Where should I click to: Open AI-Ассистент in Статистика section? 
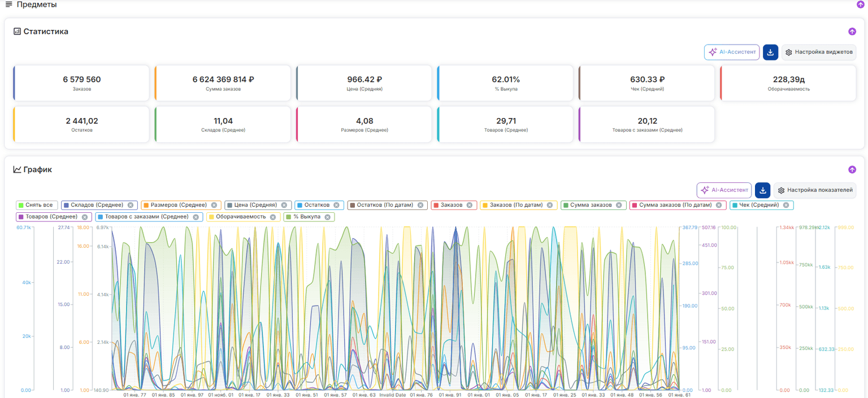tap(732, 52)
